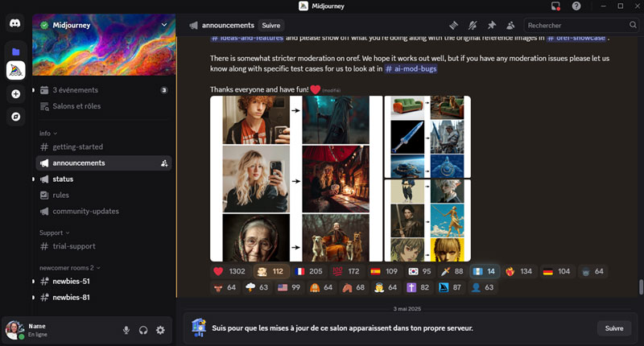Image resolution: width=644 pixels, height=346 pixels.
Task: Click the invite icon on announcements channel
Action: click(x=164, y=163)
